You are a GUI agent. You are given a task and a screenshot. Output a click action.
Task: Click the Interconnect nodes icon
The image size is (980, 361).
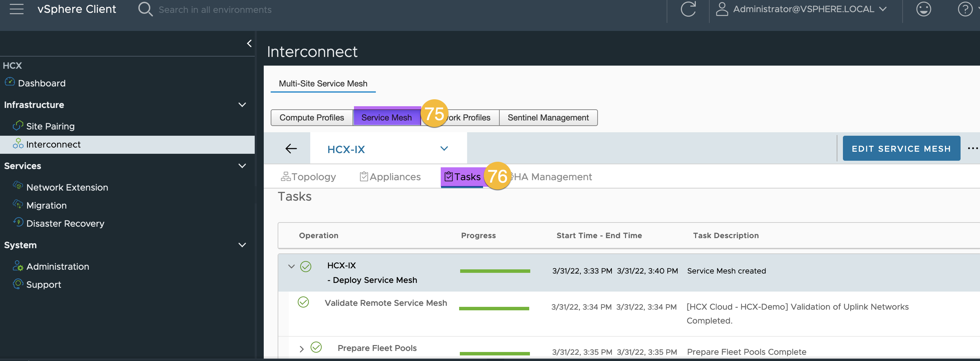pyautogui.click(x=18, y=143)
